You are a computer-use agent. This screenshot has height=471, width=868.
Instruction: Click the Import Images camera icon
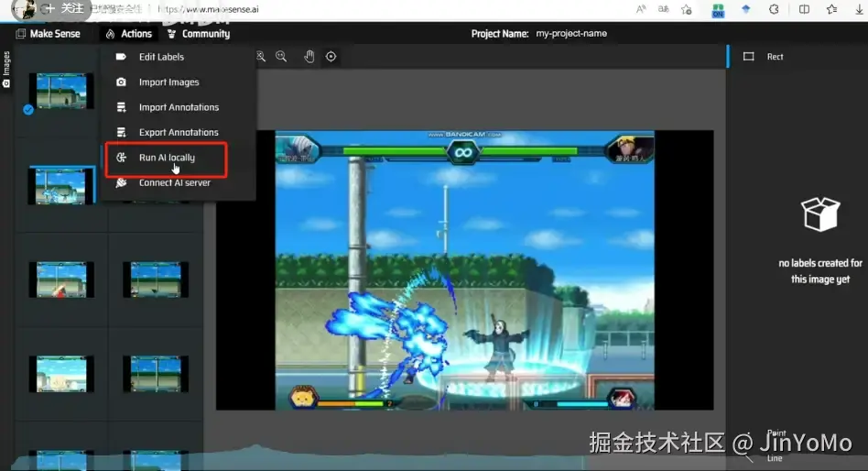(121, 82)
